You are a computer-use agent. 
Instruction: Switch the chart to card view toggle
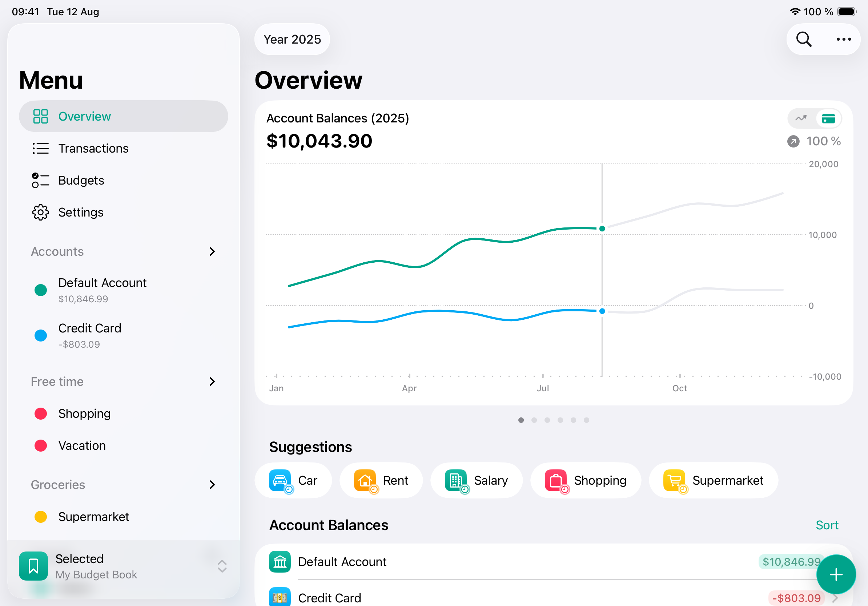click(829, 118)
